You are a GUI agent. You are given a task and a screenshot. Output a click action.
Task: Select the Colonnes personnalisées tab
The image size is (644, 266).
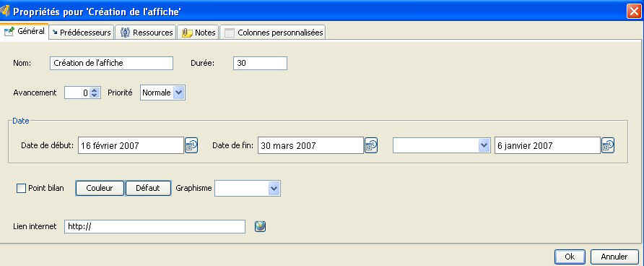click(x=274, y=33)
